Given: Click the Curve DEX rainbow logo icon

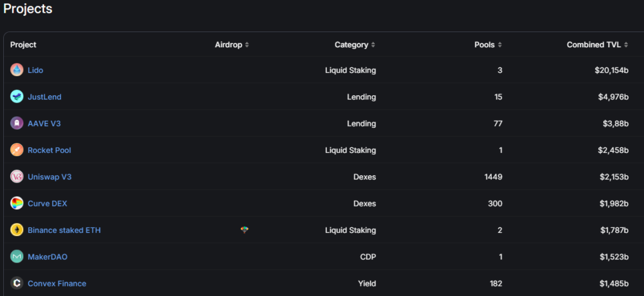Looking at the screenshot, I should (17, 203).
